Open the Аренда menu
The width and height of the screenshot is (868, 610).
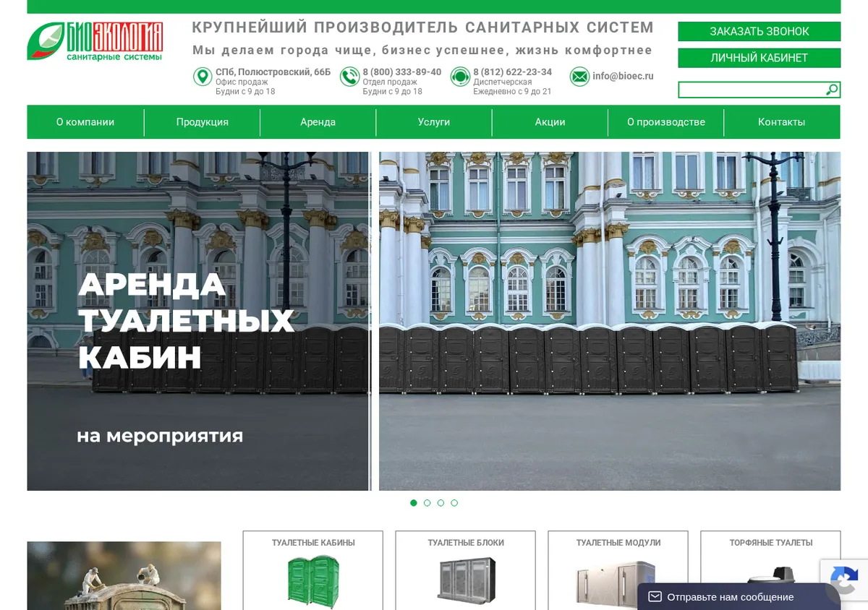pos(318,122)
